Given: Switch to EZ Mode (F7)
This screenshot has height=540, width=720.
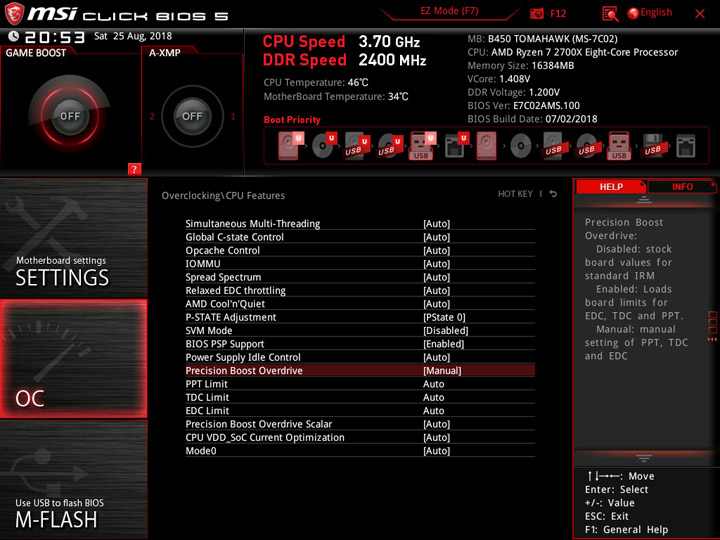Looking at the screenshot, I should tap(449, 11).
